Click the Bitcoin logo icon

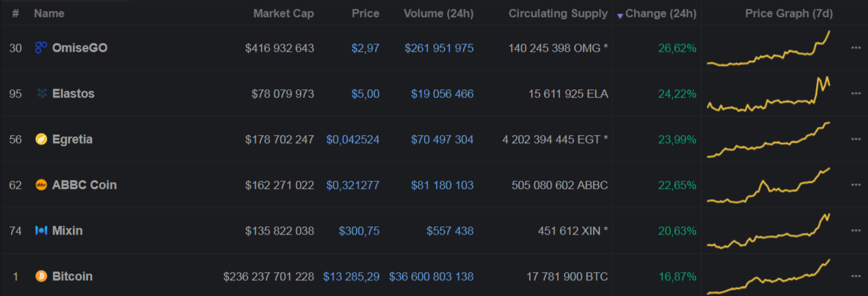(x=41, y=276)
